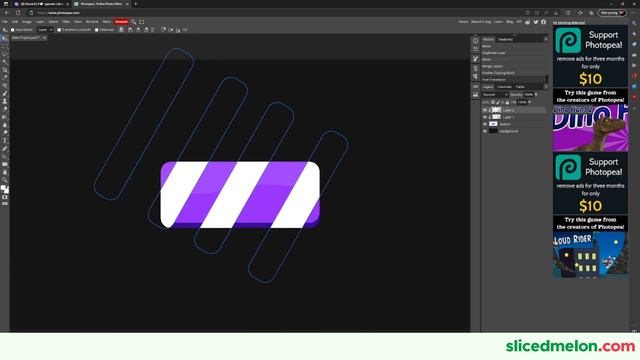Toggle Quick Mask mode
Screen dimensions: 640x360
(x=4, y=197)
